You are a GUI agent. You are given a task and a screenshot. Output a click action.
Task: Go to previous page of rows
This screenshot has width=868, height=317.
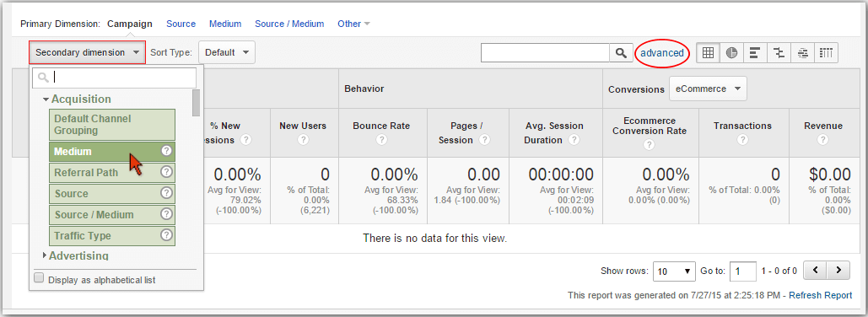(x=815, y=271)
